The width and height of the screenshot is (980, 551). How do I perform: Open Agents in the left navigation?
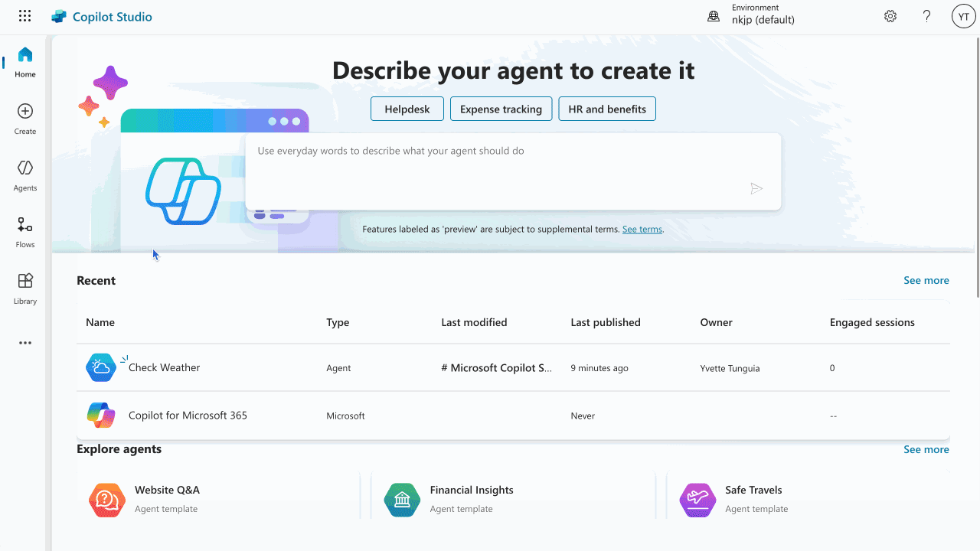[25, 176]
